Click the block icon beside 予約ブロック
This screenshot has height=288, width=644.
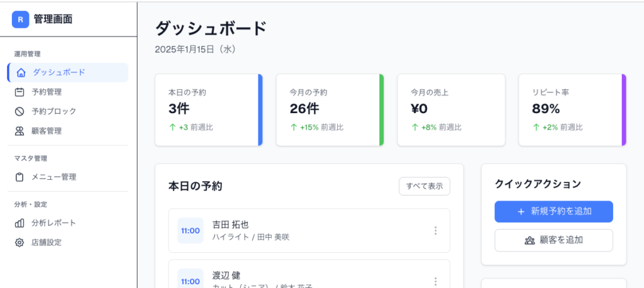pyautogui.click(x=19, y=111)
